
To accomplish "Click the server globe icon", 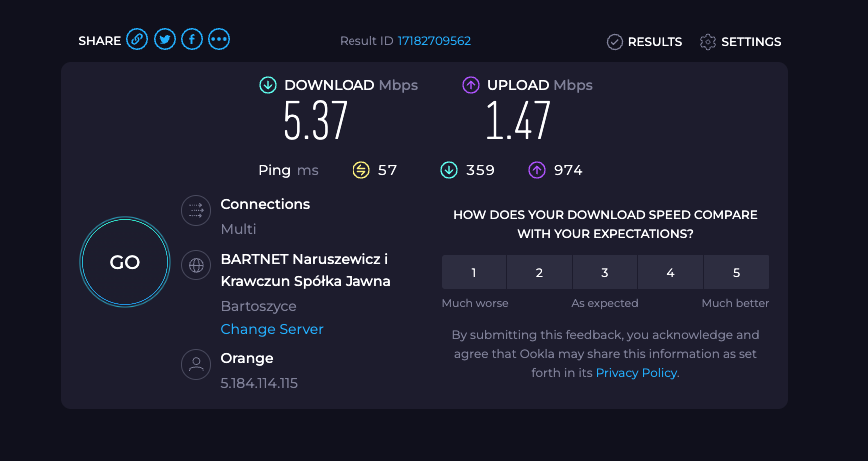I will 196,265.
